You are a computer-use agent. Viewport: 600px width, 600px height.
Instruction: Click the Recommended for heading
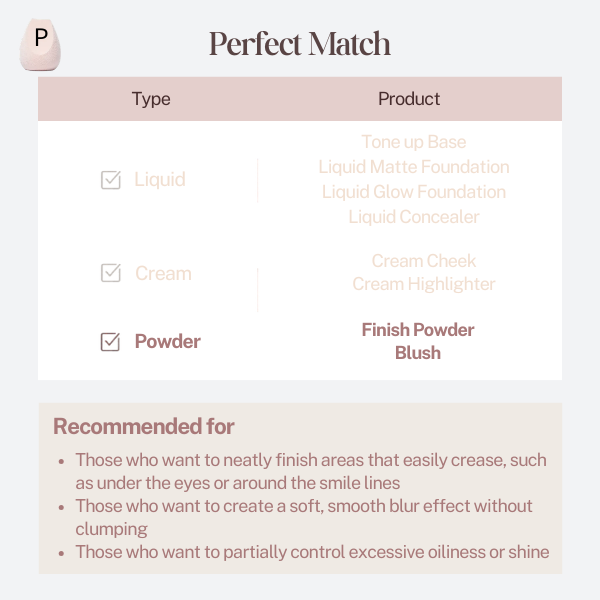(x=144, y=426)
